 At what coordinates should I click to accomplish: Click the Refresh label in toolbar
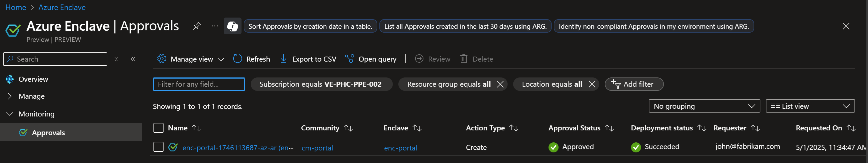click(x=258, y=59)
